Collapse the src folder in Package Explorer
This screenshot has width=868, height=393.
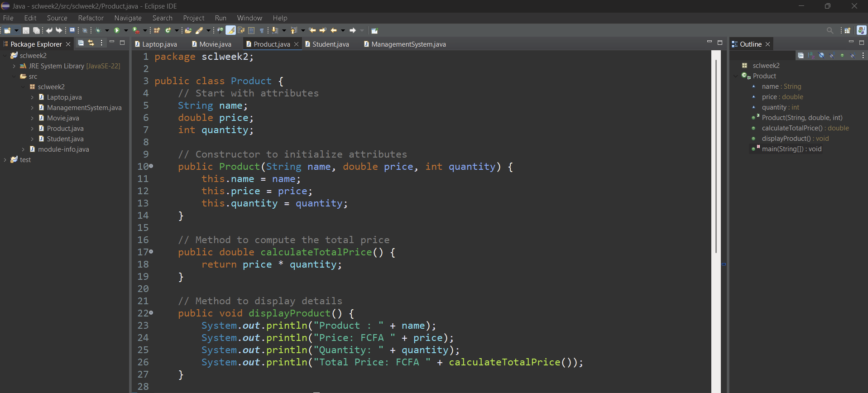14,77
